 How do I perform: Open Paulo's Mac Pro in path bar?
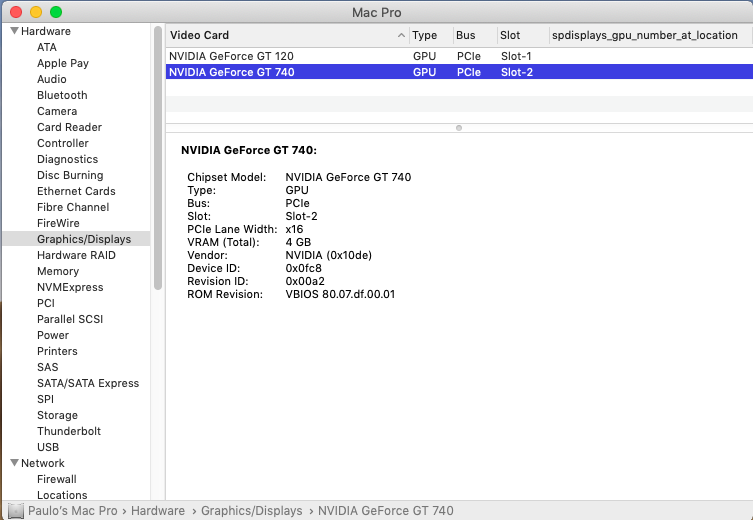tap(73, 511)
